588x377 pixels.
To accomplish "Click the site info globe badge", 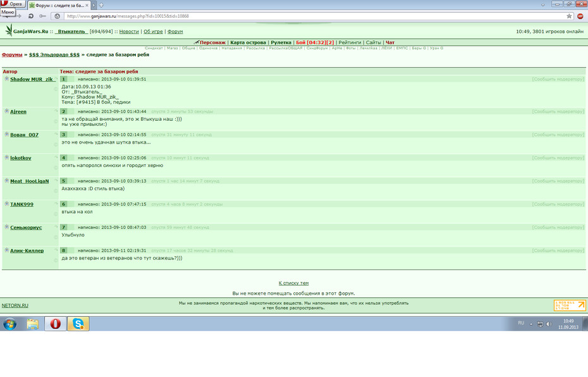I will point(57,16).
